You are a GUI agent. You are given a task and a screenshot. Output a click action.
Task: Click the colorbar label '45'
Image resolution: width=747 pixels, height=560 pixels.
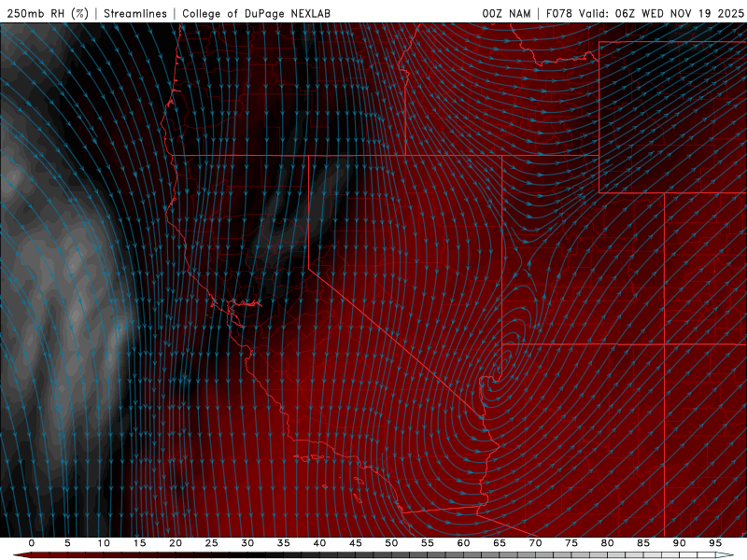tap(356, 543)
